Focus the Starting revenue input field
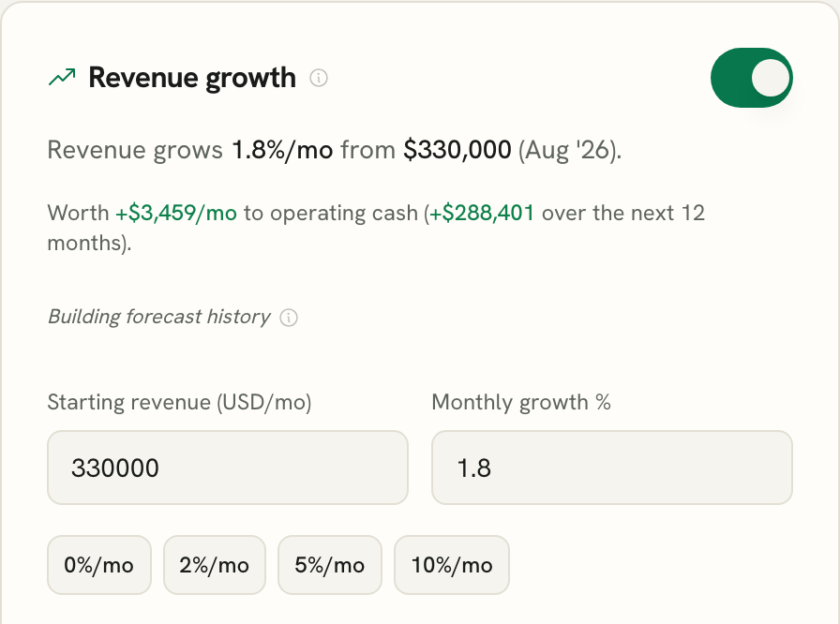 tap(228, 468)
